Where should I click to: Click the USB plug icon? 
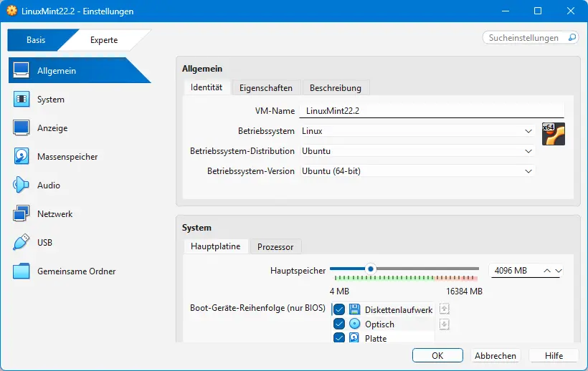coord(22,243)
